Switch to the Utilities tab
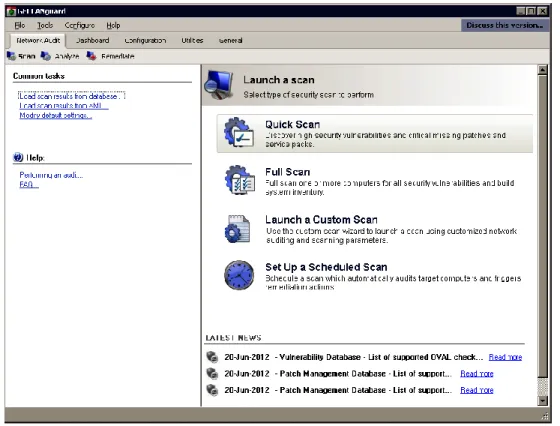Viewport: 560px width, 426px height. 192,40
